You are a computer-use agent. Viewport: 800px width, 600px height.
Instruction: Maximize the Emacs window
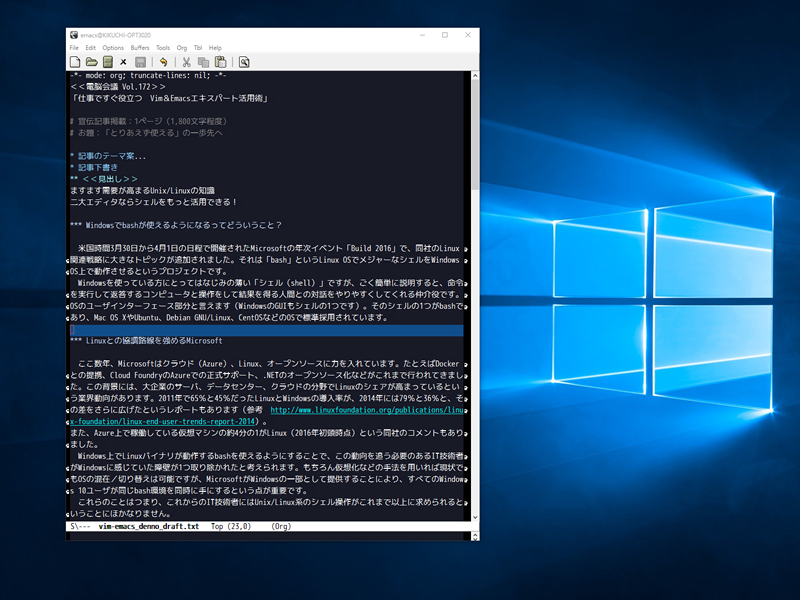click(445, 35)
